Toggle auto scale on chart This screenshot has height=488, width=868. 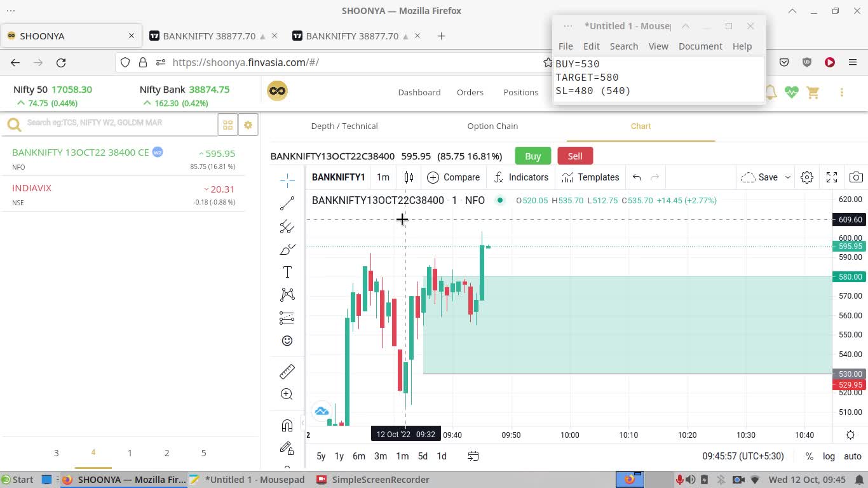point(853,456)
